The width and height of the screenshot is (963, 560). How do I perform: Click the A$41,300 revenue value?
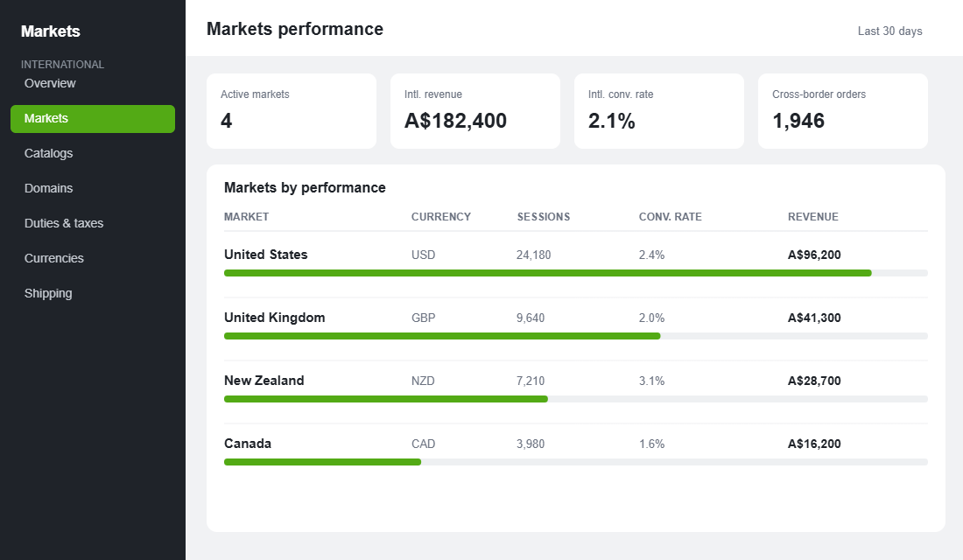pyautogui.click(x=814, y=318)
